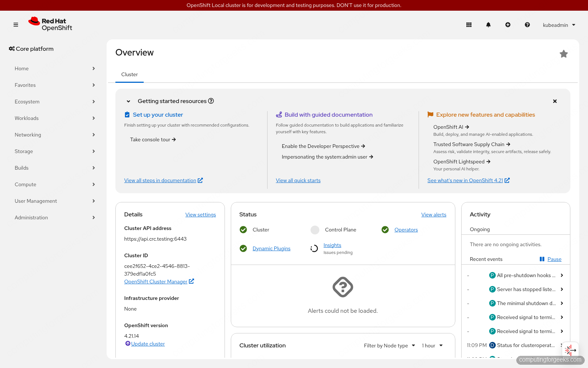The height and width of the screenshot is (368, 588).
Task: Click the unknown alerts question mark icon
Action: point(343,287)
